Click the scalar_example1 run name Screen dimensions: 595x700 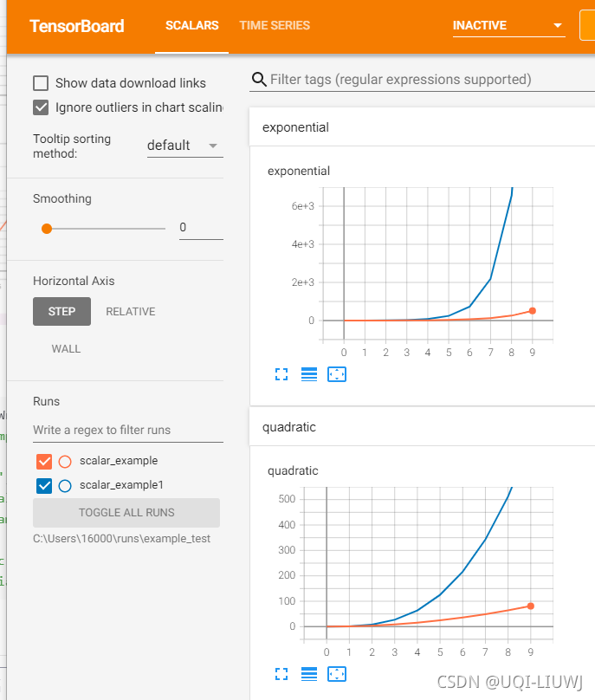tap(121, 485)
